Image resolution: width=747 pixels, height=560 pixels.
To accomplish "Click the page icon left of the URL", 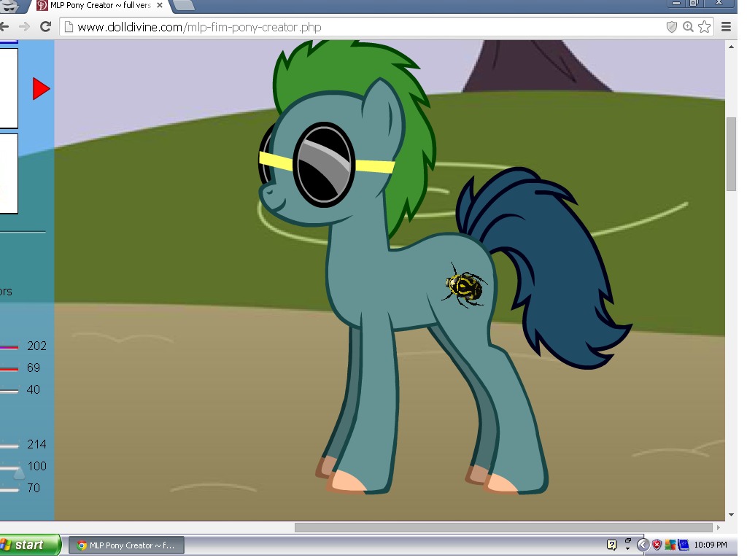I will pos(69,27).
